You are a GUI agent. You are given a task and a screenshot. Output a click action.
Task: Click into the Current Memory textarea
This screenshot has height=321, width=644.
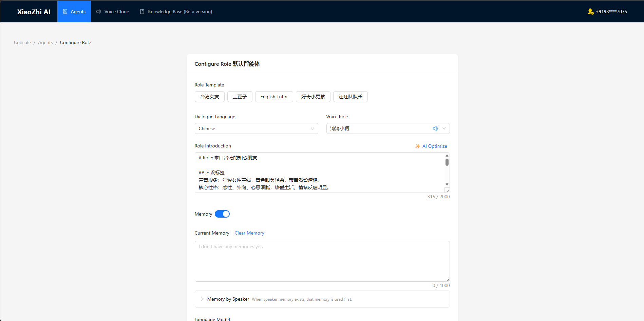point(322,261)
